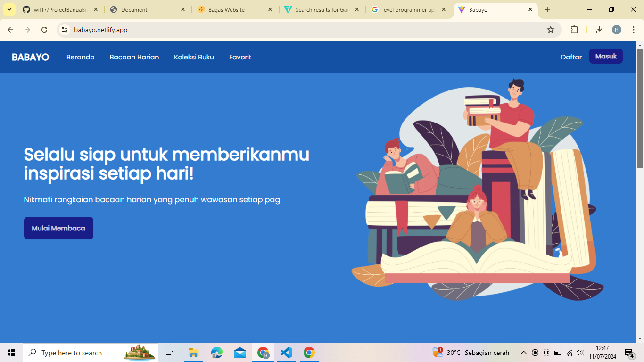Screen dimensions: 644x362
Task: Switch to the Bagas Website tab
Action: pos(225,9)
